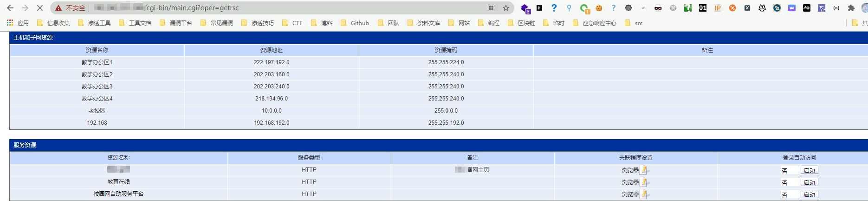Bookmark this page with the star icon
868x201 pixels.
506,8
